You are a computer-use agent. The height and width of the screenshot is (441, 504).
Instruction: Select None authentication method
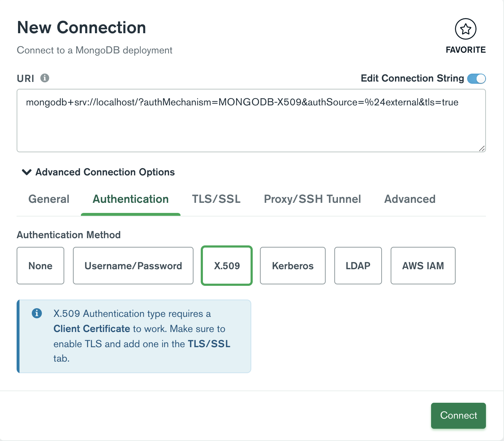(x=40, y=266)
